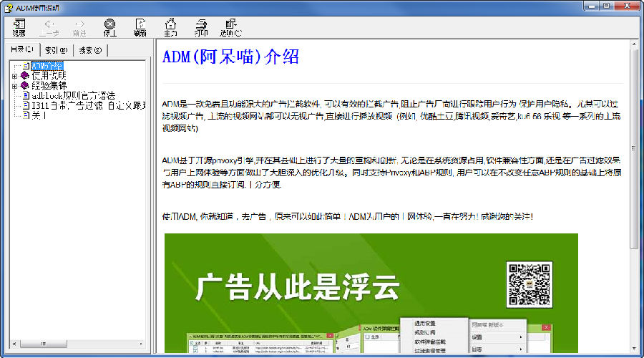Image resolution: width=644 pixels, height=358 pixels.
Task: Switch to the 搜索 (Search) tab
Action: (x=90, y=50)
